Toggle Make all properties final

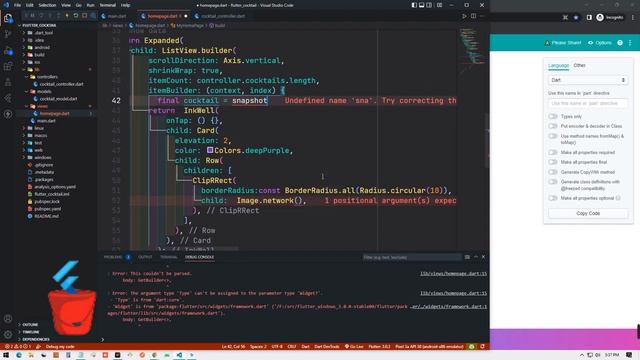point(553,162)
